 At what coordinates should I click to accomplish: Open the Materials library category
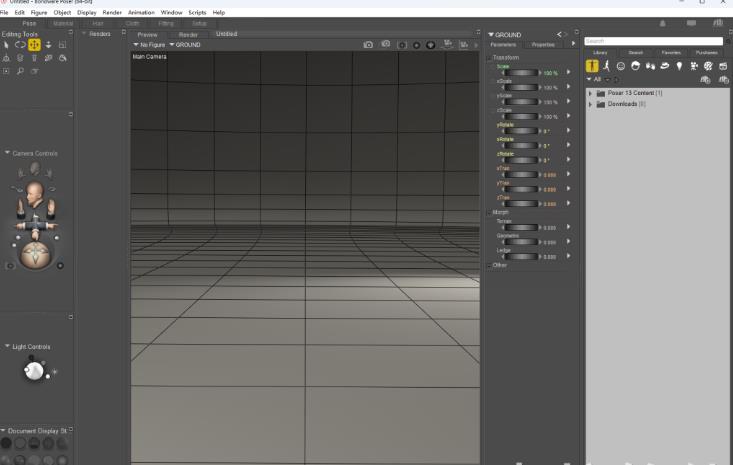pos(709,66)
